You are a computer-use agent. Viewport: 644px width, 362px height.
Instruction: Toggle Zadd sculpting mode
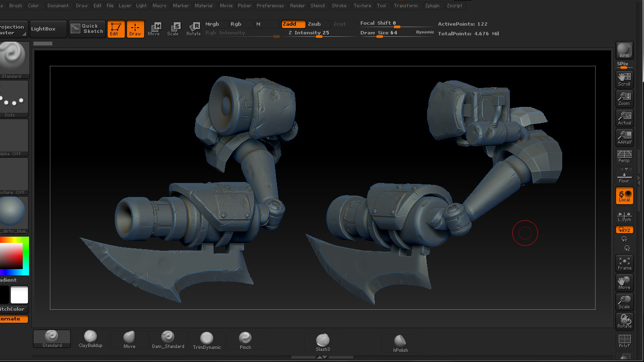click(293, 24)
